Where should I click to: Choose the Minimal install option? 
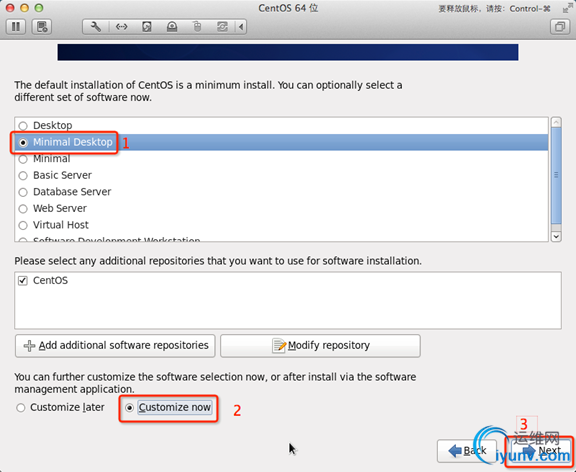coord(23,159)
